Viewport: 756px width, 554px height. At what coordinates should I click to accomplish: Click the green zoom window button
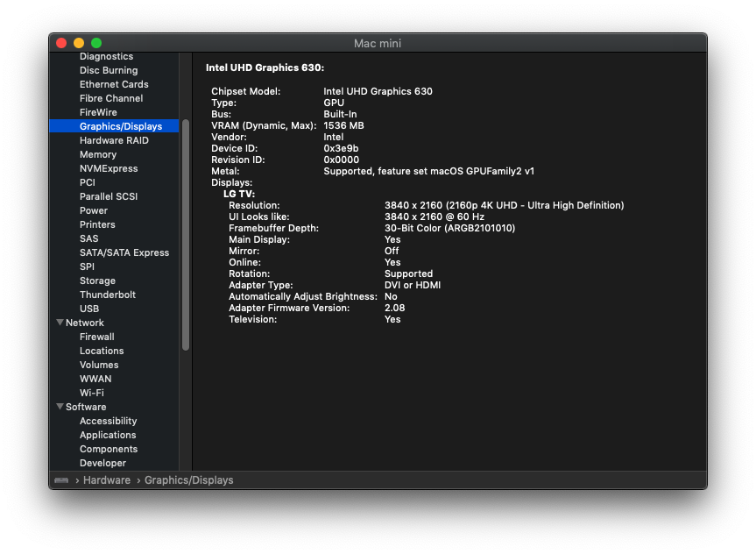[96, 43]
